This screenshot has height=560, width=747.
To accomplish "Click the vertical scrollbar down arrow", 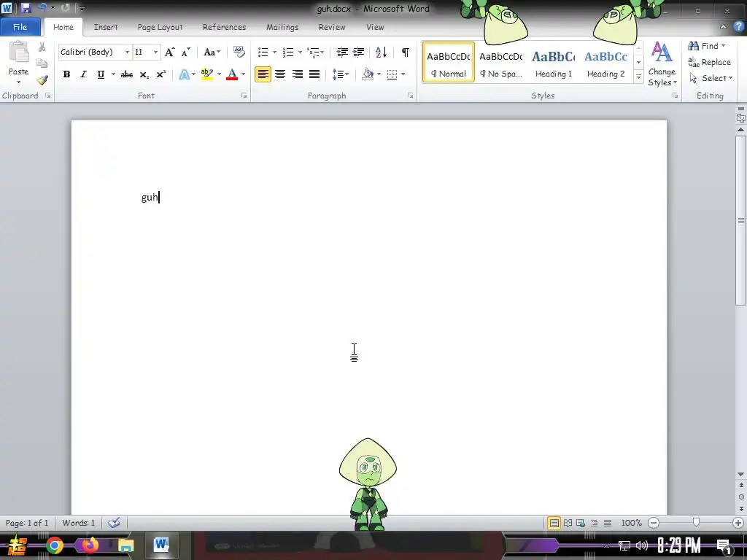I will [x=741, y=474].
